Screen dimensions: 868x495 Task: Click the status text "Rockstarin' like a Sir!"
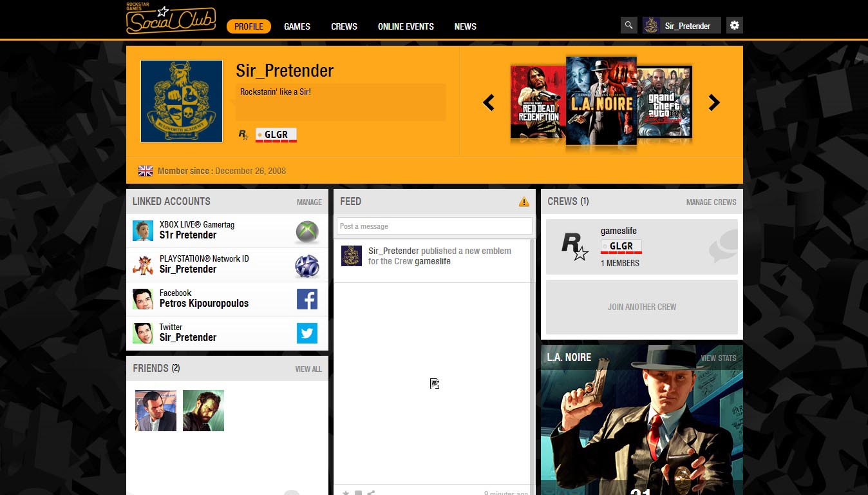pos(276,92)
